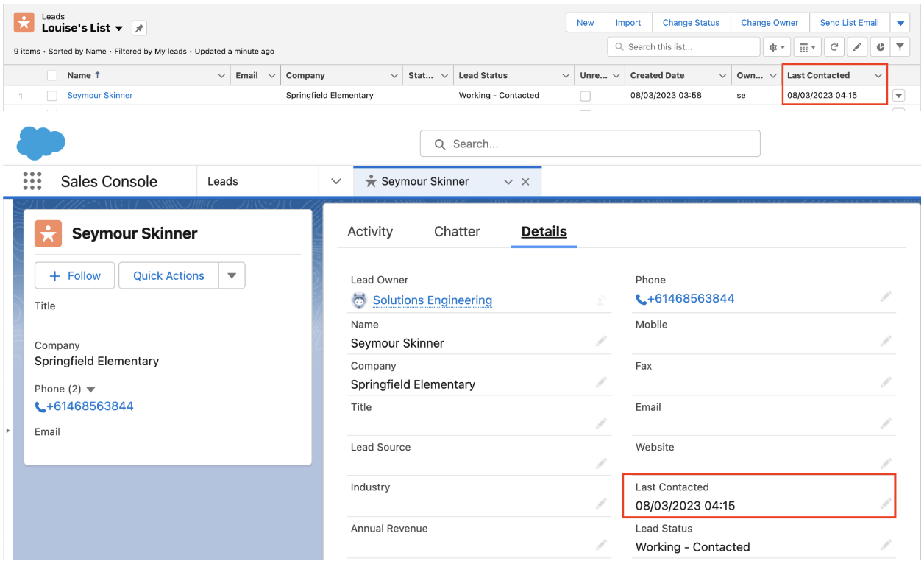Show charts panel for the list
Image resolution: width=924 pixels, height=564 pixels.
(881, 47)
